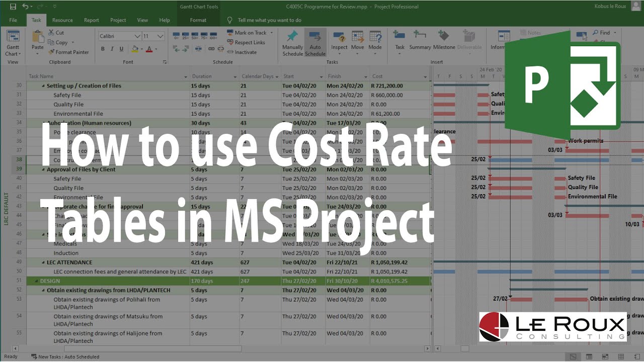Open the Gantt Chart view button

pyautogui.click(x=13, y=44)
